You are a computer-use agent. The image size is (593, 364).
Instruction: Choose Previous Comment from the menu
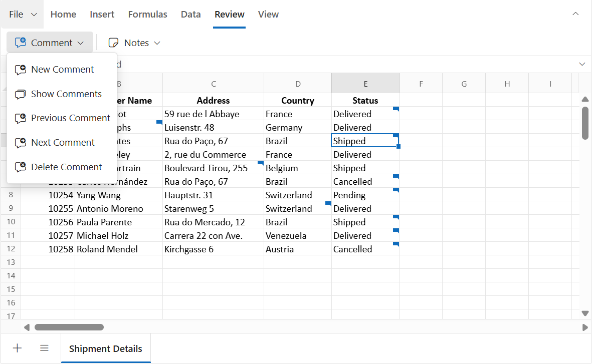click(62, 118)
